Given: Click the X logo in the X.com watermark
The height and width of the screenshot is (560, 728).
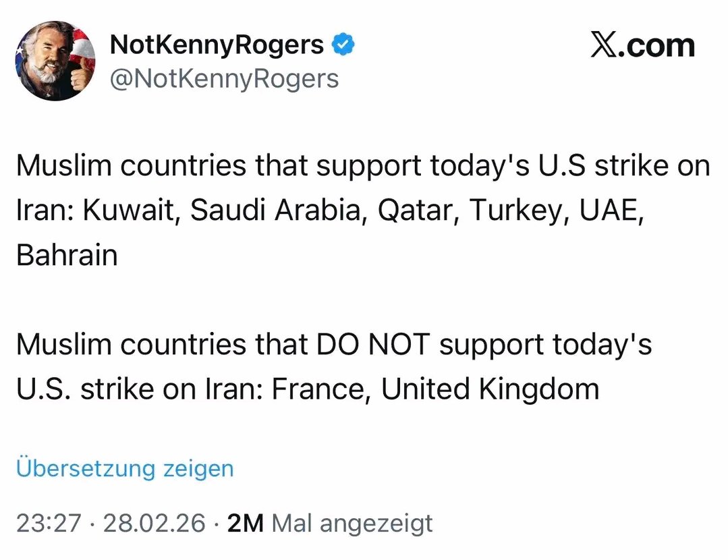Looking at the screenshot, I should coord(605,45).
